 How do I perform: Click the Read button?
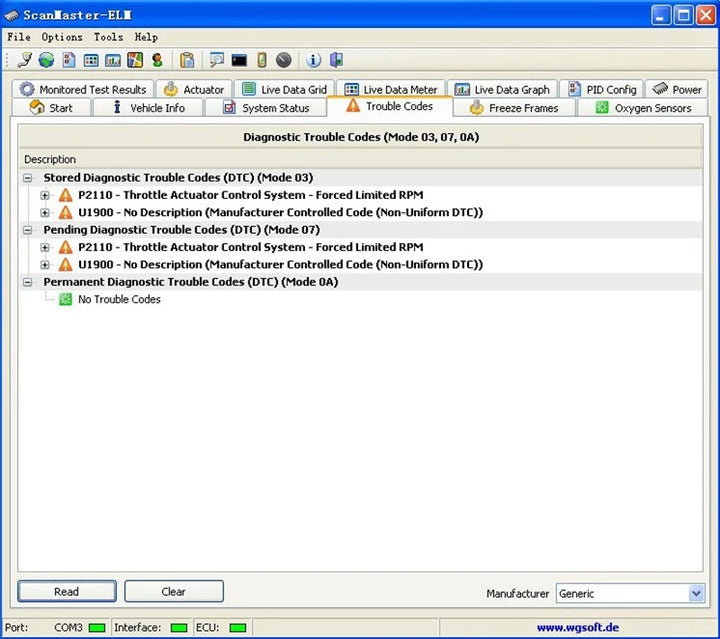click(x=67, y=591)
